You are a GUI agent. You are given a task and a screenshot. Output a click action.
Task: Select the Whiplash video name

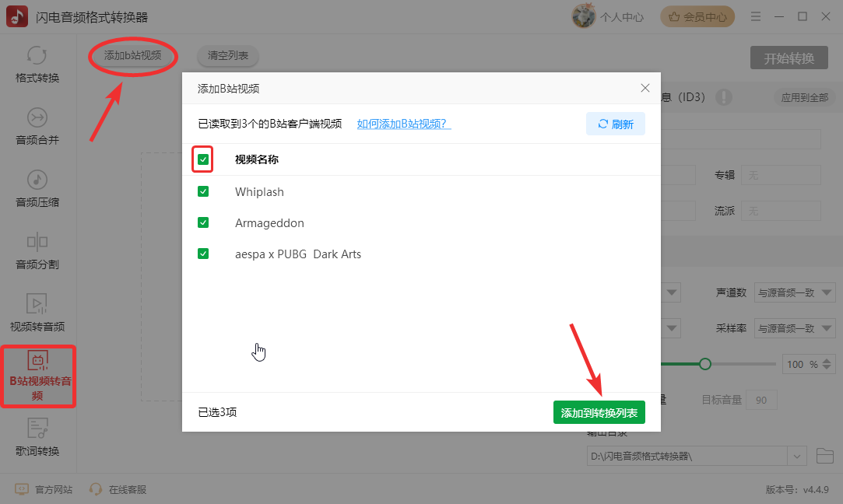point(259,192)
